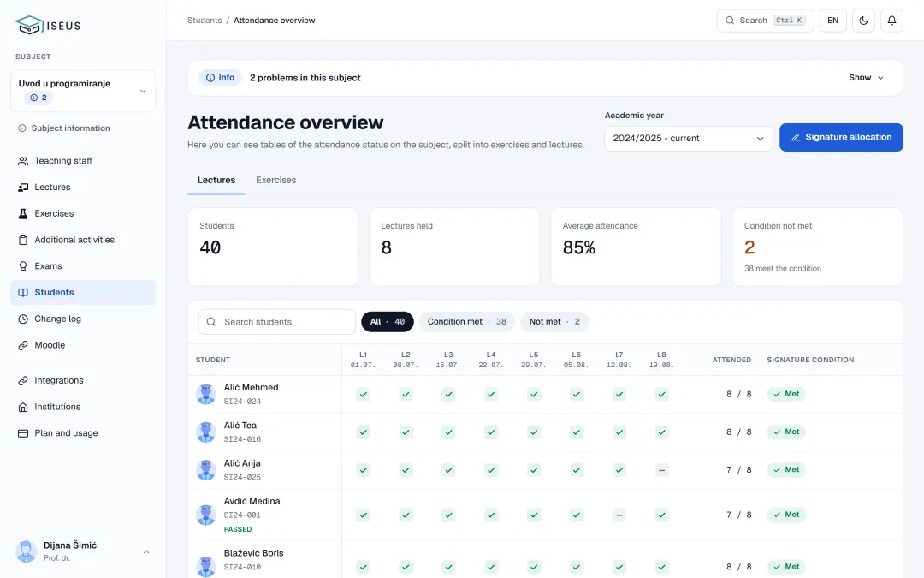Viewport: 924px width, 578px height.
Task: Filter by Not met students
Action: tap(554, 321)
